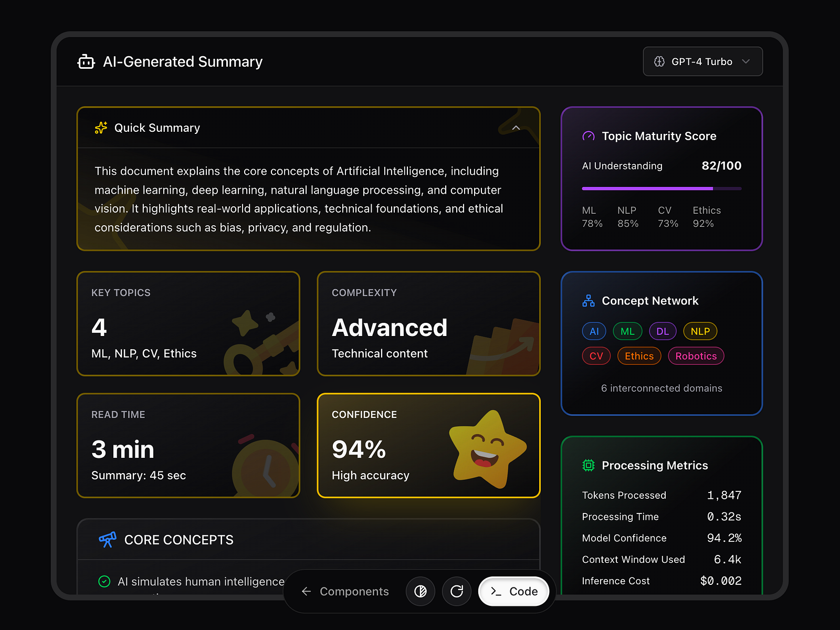Image resolution: width=840 pixels, height=630 pixels.
Task: Click 'Summary: 45 sec' text
Action: pos(139,475)
